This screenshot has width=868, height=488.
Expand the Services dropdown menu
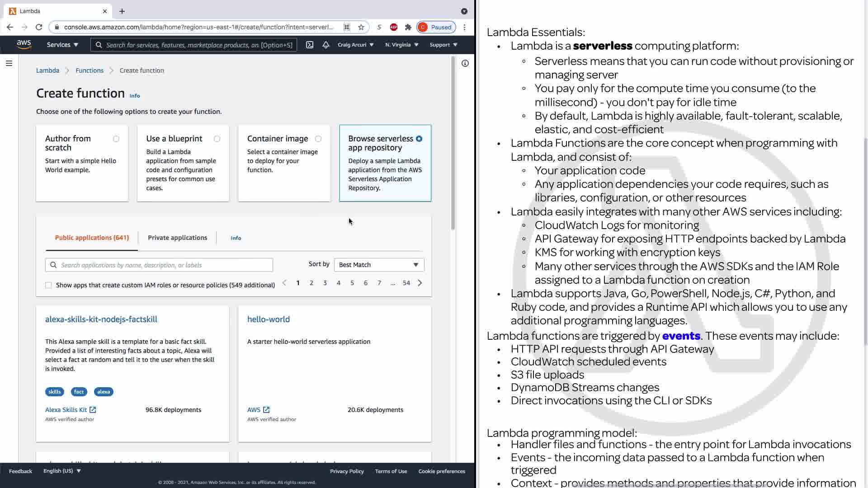(62, 45)
